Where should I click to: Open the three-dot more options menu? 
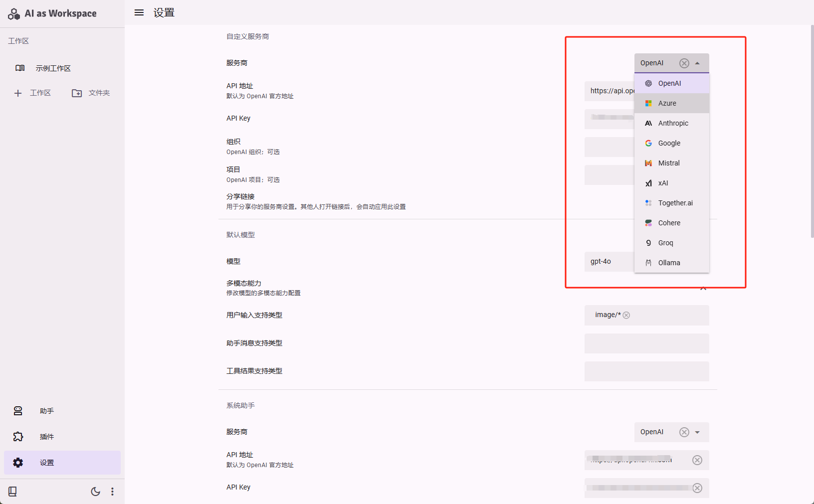pos(112,492)
